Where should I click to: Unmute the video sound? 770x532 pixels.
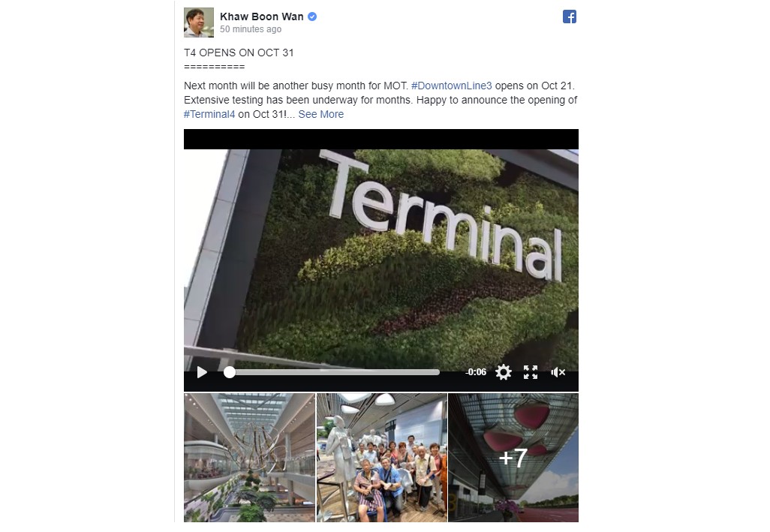[558, 372]
